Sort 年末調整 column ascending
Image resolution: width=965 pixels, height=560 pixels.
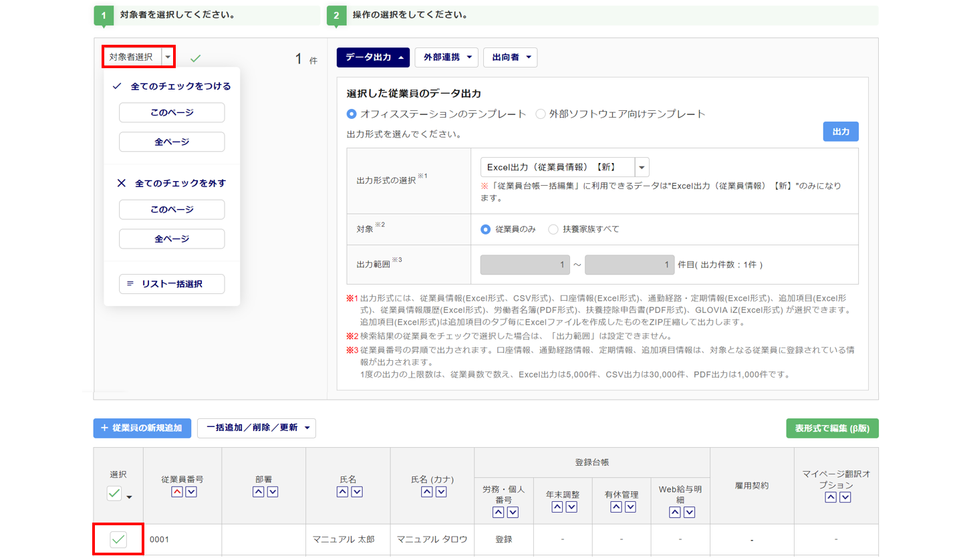click(557, 507)
